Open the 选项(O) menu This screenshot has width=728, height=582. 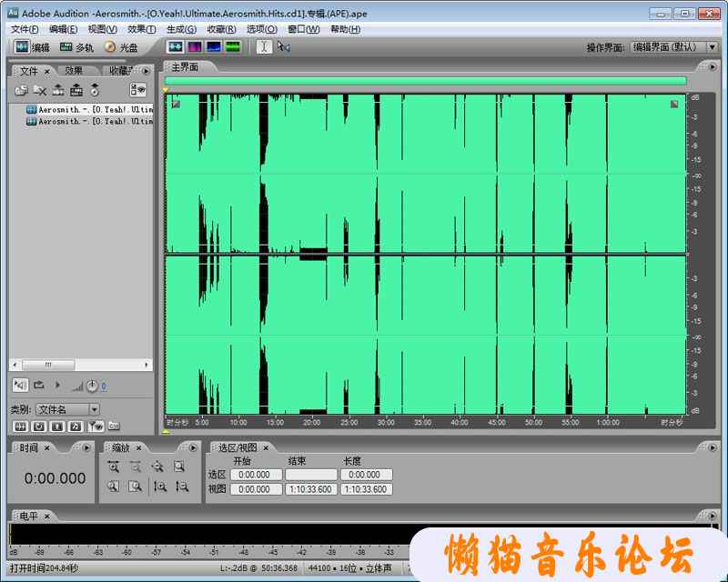tap(262, 29)
